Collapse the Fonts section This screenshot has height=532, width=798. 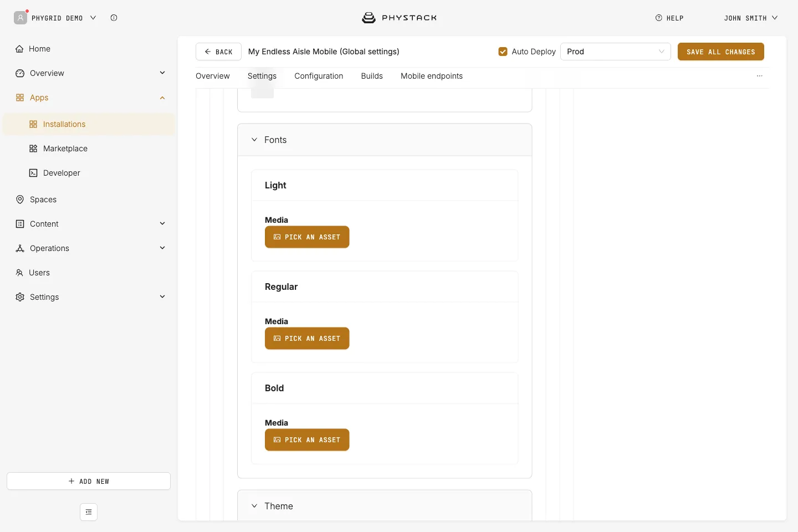coord(254,140)
